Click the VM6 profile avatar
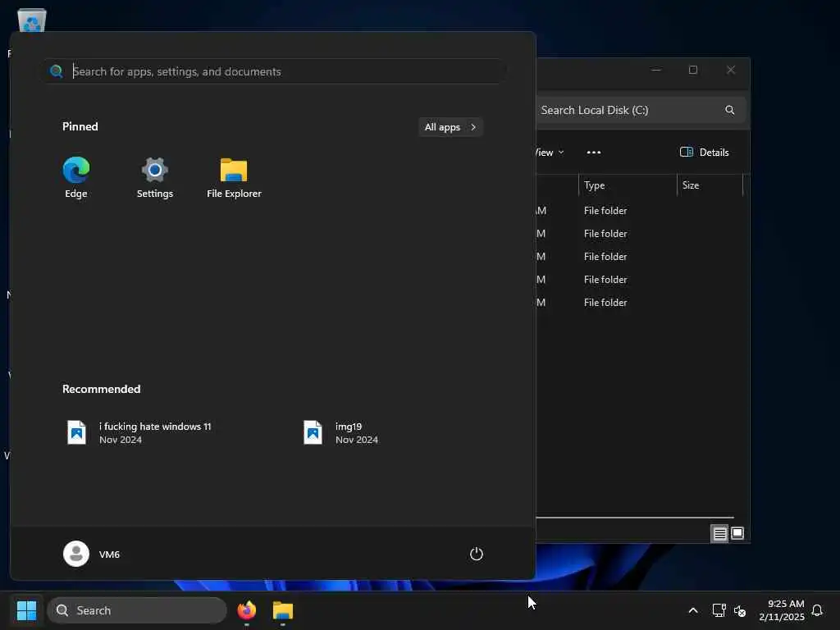840x630 pixels. click(x=76, y=554)
